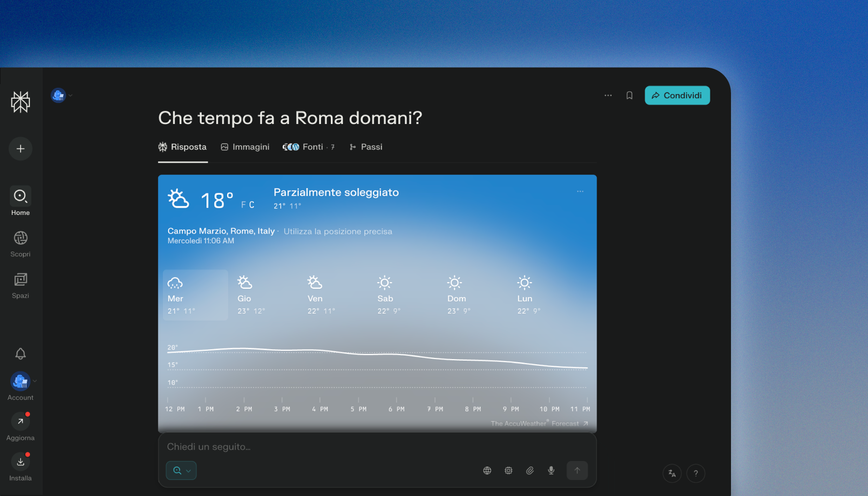Expand the search mode dropdown
The width and height of the screenshot is (868, 496).
pyautogui.click(x=181, y=471)
